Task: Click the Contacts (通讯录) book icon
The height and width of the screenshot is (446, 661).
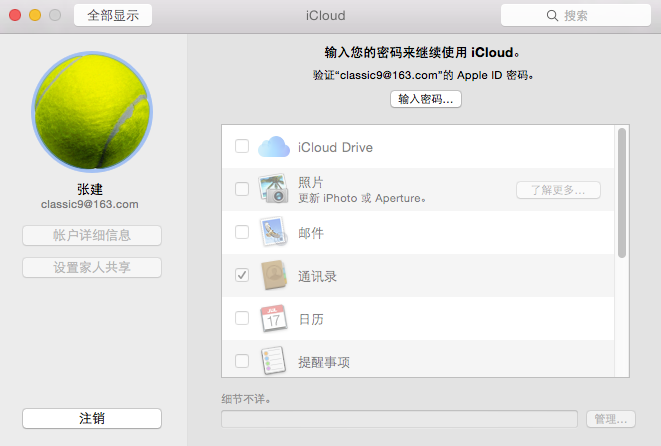Action: [x=274, y=275]
